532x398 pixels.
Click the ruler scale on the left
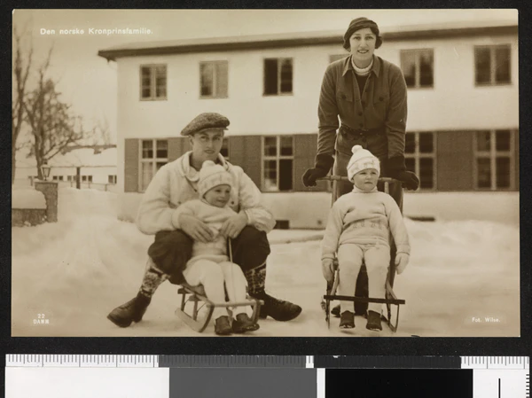click(x=82, y=361)
